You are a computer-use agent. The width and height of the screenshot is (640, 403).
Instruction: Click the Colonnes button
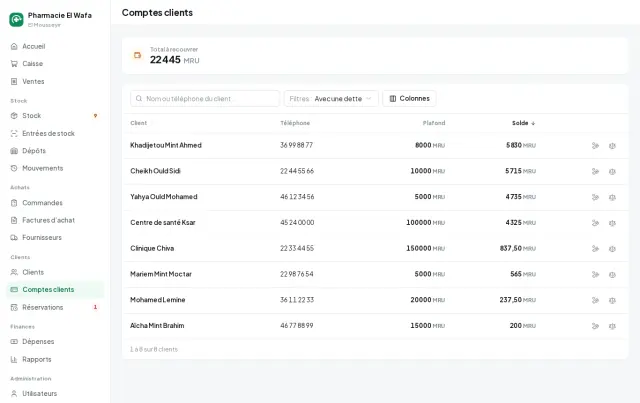pyautogui.click(x=409, y=98)
